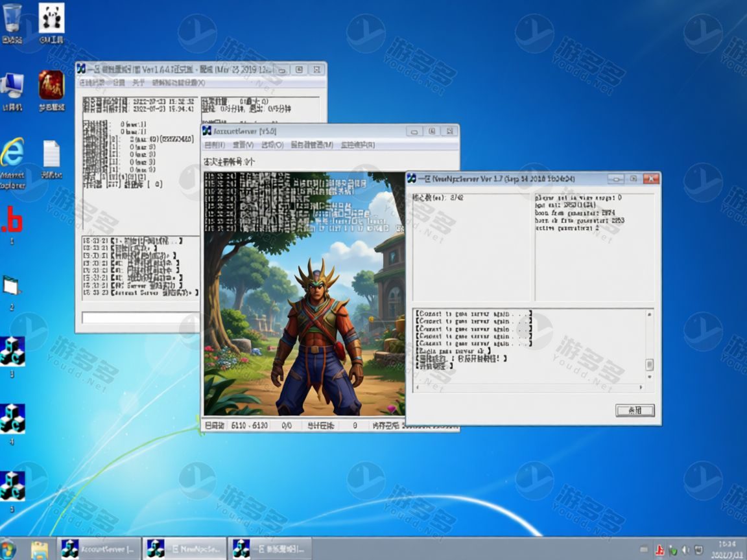Click the AccountServer window title bar icon
747x560 pixels.
(207, 131)
